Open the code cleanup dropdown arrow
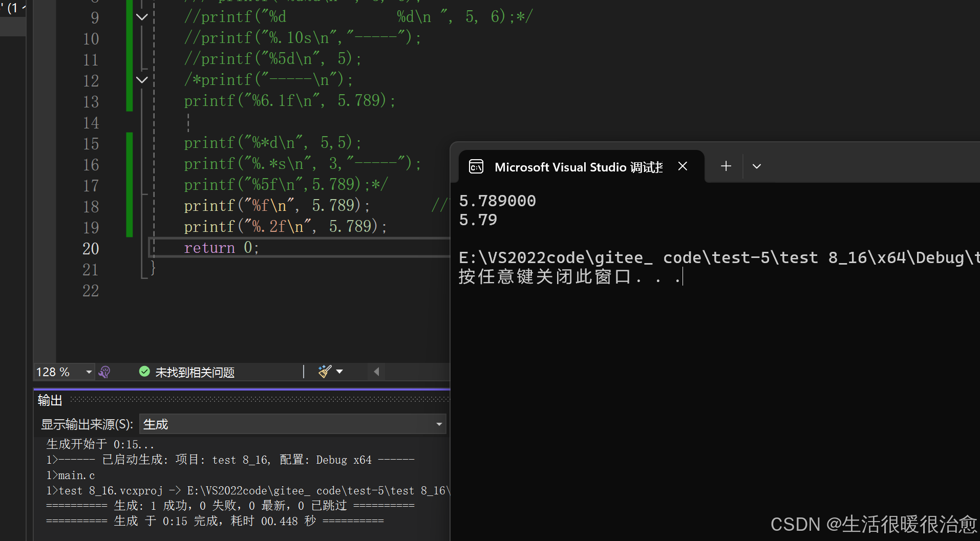This screenshot has width=980, height=541. point(339,372)
